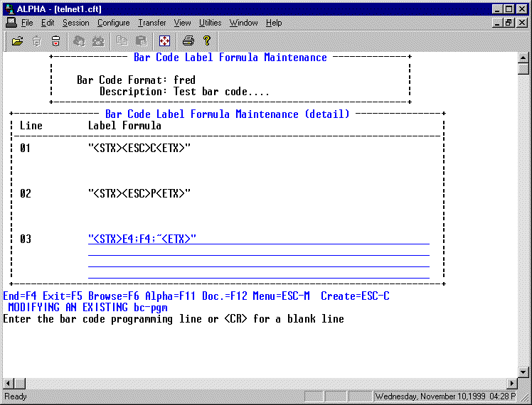Screen dimensions: 532x405
Task: Click the Menu=ESC-M key hint
Action: point(281,296)
